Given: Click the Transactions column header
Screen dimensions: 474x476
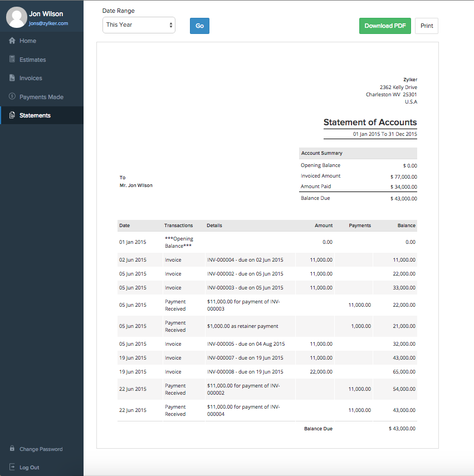Looking at the screenshot, I should 179,225.
